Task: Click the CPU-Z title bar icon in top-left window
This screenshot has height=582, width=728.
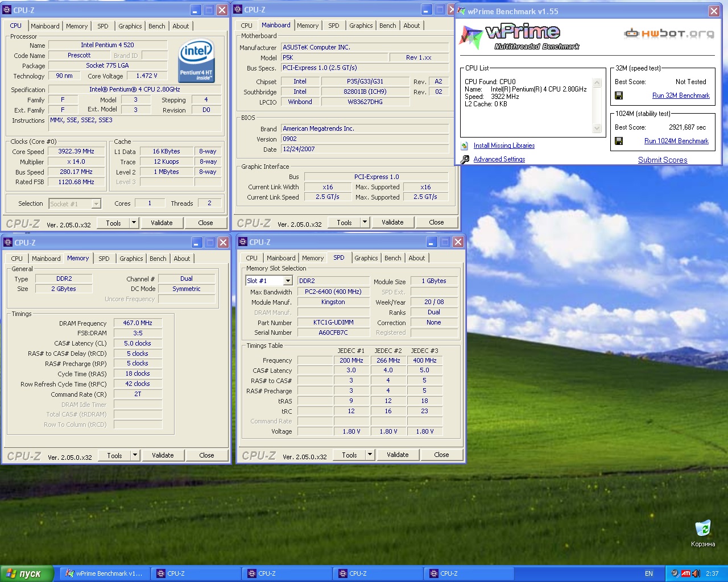Action: tap(7, 10)
